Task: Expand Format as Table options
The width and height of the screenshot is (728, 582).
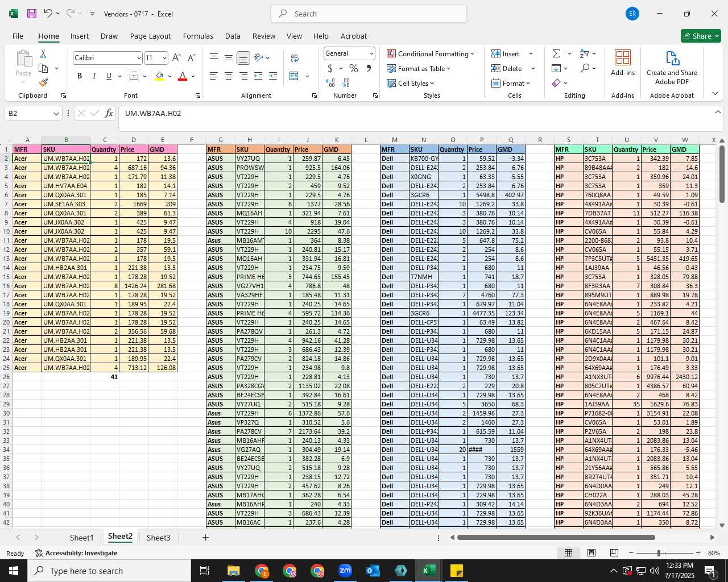Action: (x=419, y=68)
